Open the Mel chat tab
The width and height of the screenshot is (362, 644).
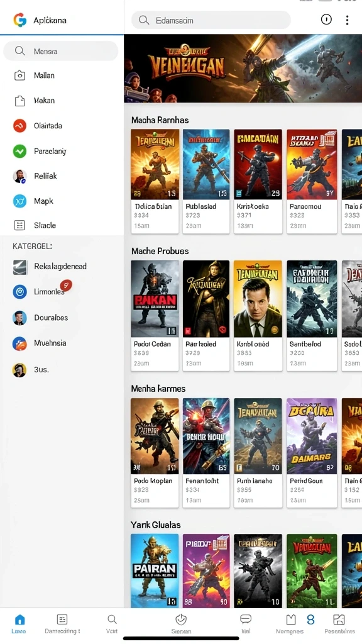coord(246,624)
